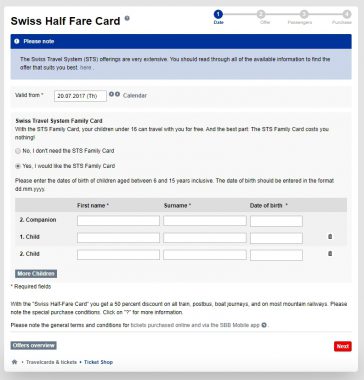Select No, I don't need the STS Family Card
The width and height of the screenshot is (364, 380).
coord(18,151)
